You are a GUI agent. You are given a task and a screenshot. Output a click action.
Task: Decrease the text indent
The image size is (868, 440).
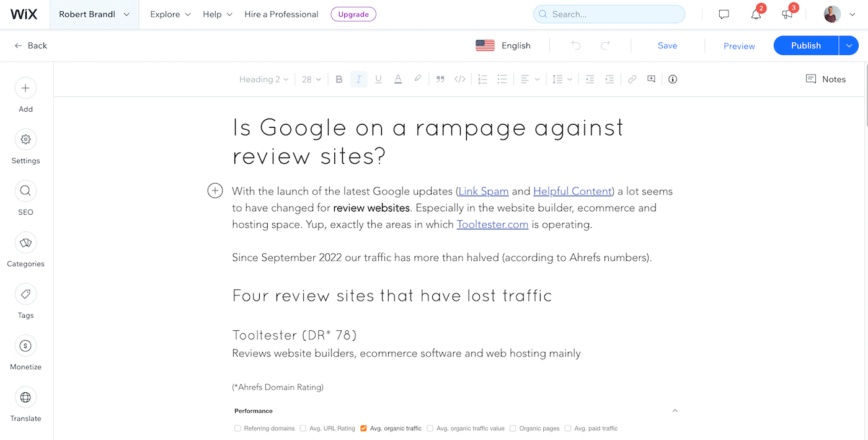click(590, 79)
